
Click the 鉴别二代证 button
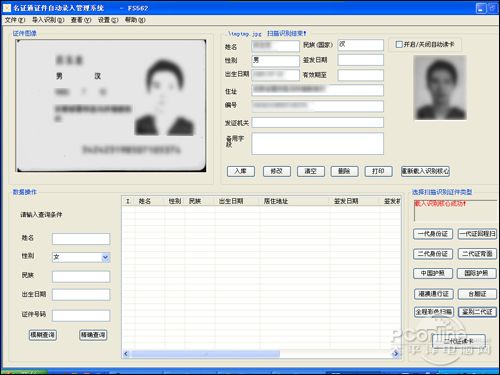[477, 312]
